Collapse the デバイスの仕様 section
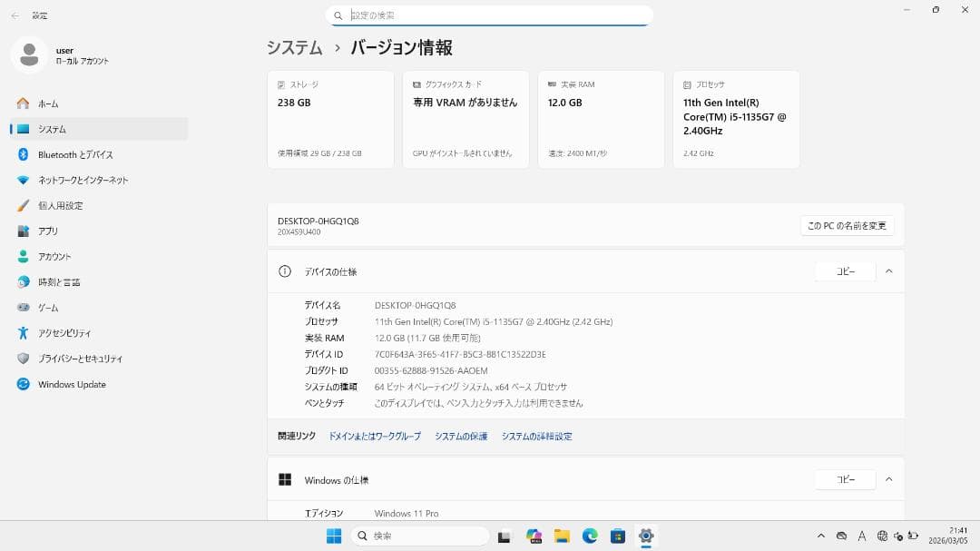Image resolution: width=980 pixels, height=551 pixels. click(888, 271)
